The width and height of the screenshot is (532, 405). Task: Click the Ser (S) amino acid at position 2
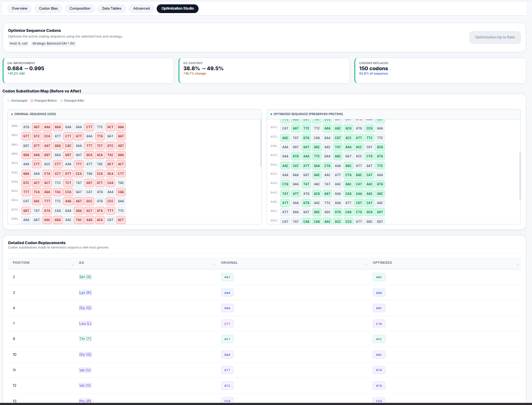click(85, 277)
